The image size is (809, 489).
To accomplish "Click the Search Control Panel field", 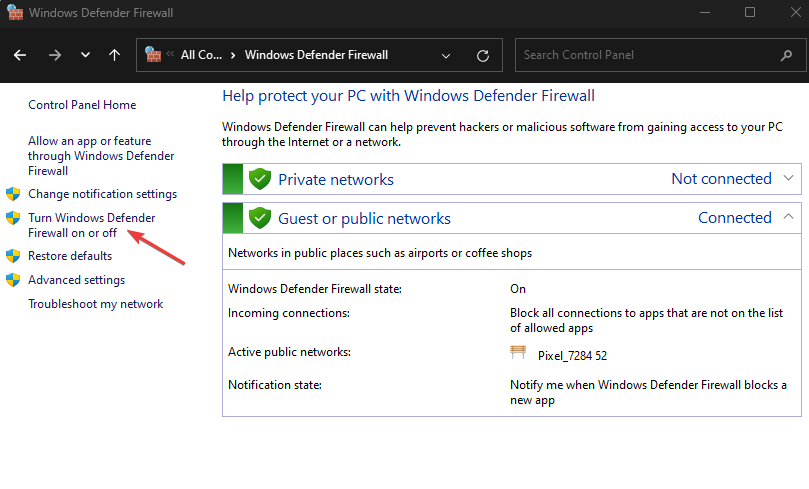I will click(x=660, y=55).
